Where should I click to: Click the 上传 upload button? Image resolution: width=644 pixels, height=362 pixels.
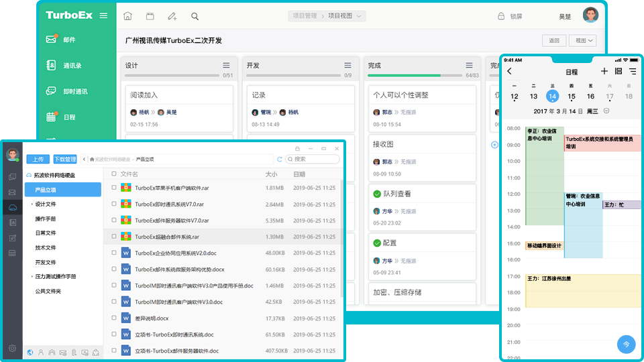point(38,160)
